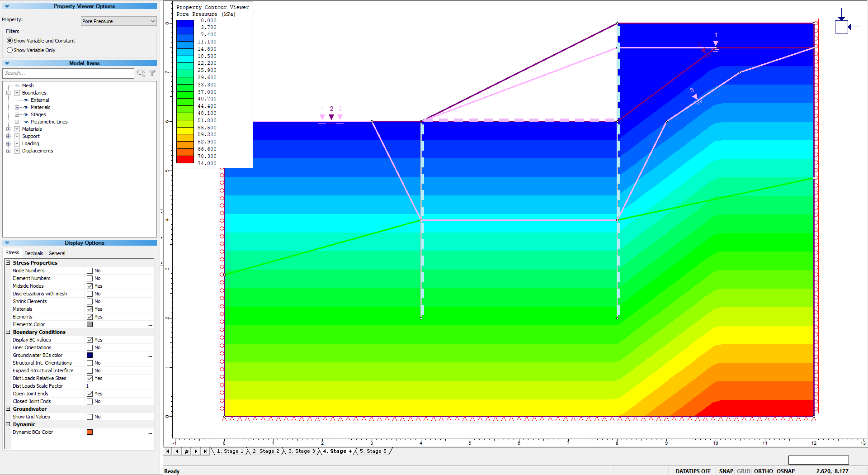The image size is (868, 475).
Task: Toggle visibility of the Mesh item
Action: pyautogui.click(x=17, y=85)
